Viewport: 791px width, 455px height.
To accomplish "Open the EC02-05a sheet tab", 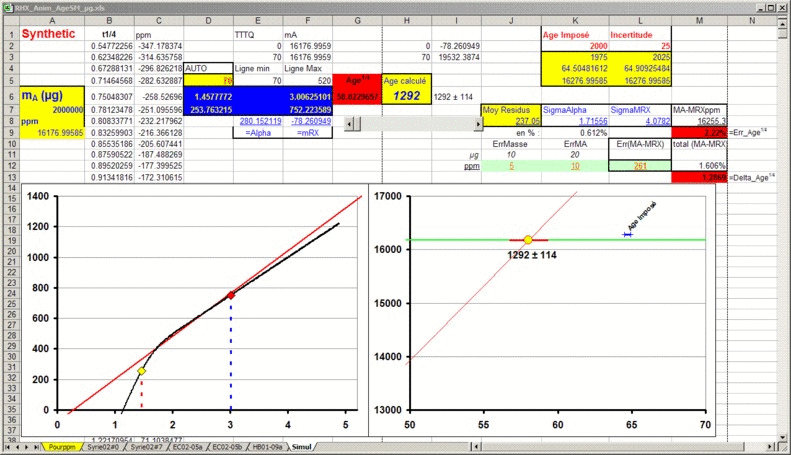I will 187,447.
